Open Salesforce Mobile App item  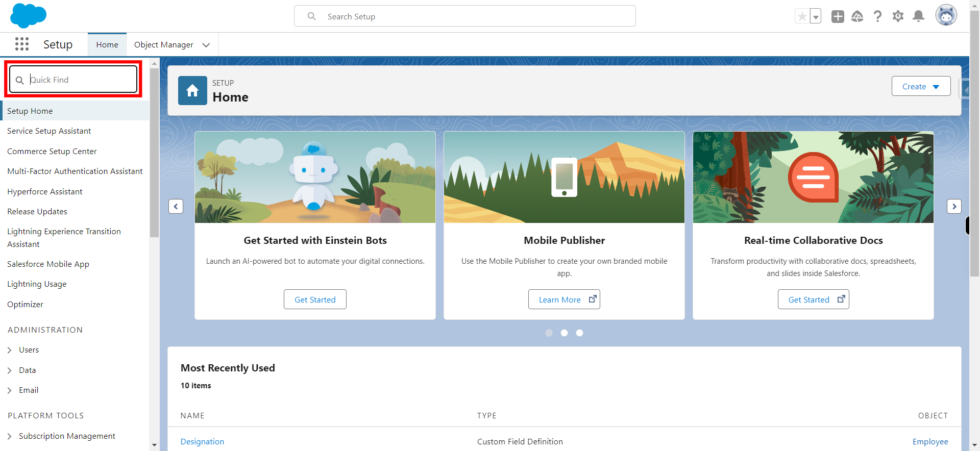click(x=48, y=264)
